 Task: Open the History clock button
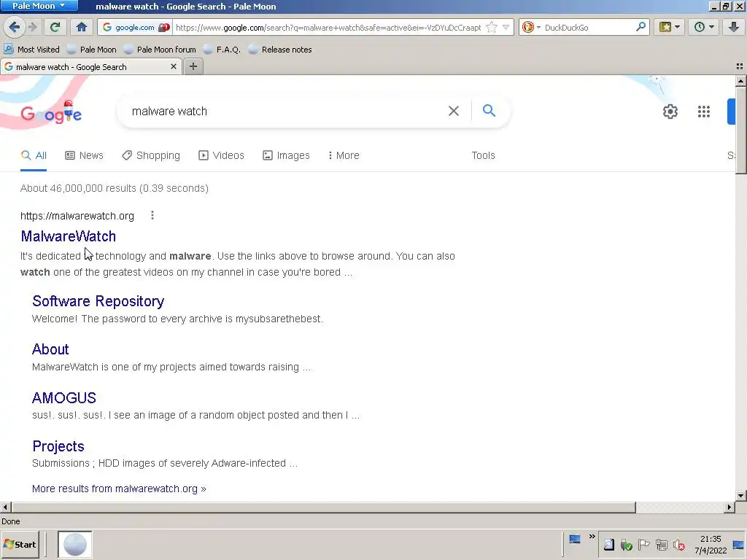click(x=699, y=27)
